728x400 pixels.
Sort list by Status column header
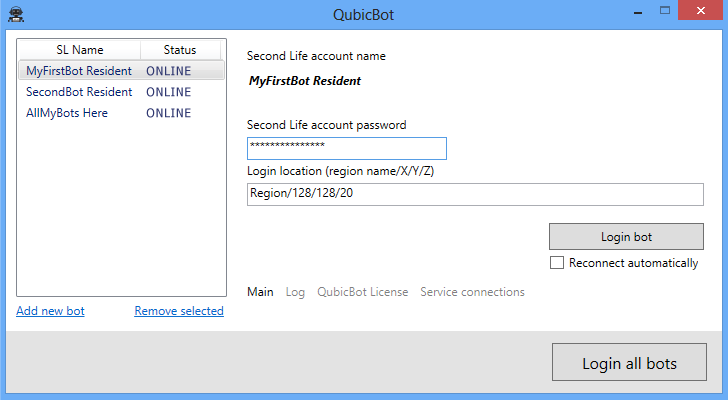pyautogui.click(x=180, y=50)
